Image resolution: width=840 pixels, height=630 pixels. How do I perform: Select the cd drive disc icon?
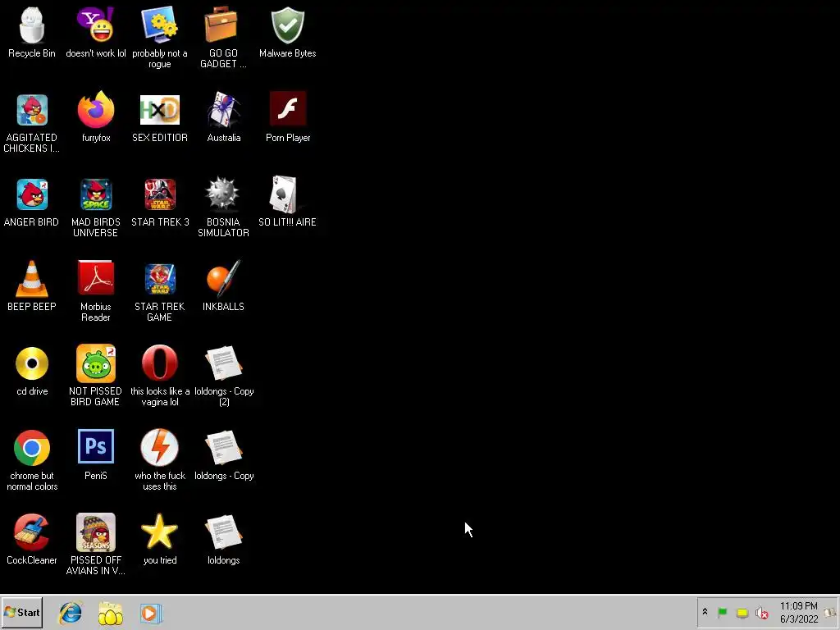click(32, 363)
